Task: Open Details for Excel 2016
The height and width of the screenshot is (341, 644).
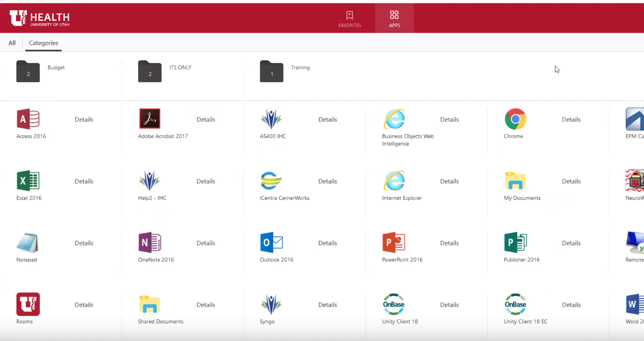Action: pyautogui.click(x=84, y=181)
